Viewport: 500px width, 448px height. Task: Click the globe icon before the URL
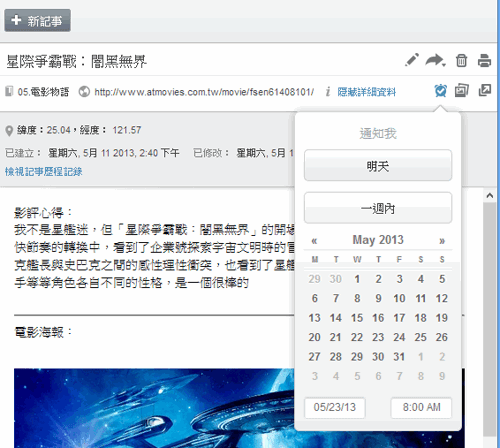[84, 91]
